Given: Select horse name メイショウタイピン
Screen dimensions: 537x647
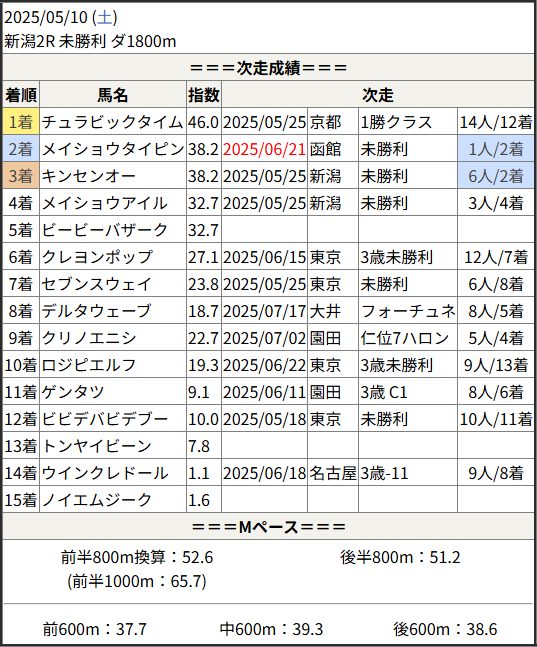Looking at the screenshot, I should coord(113,149).
